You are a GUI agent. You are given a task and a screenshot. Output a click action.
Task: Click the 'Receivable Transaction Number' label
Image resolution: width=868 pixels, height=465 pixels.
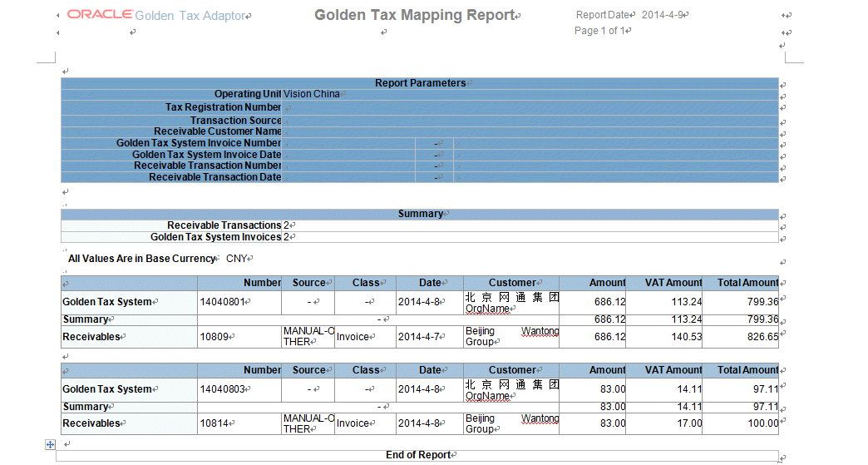pos(208,166)
